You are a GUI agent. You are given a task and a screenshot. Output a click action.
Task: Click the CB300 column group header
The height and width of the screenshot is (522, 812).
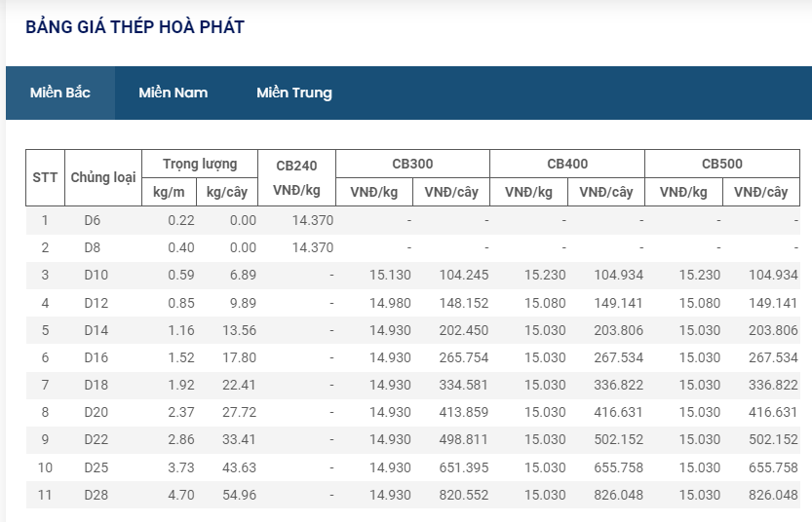(x=412, y=164)
